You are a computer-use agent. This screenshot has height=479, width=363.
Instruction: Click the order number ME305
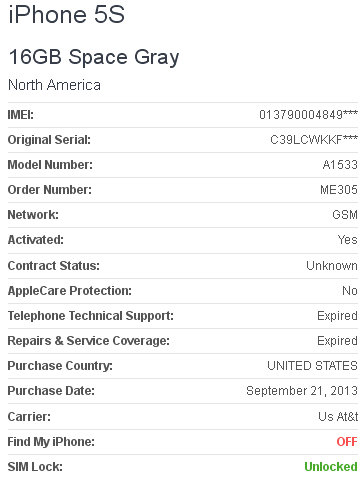(339, 190)
